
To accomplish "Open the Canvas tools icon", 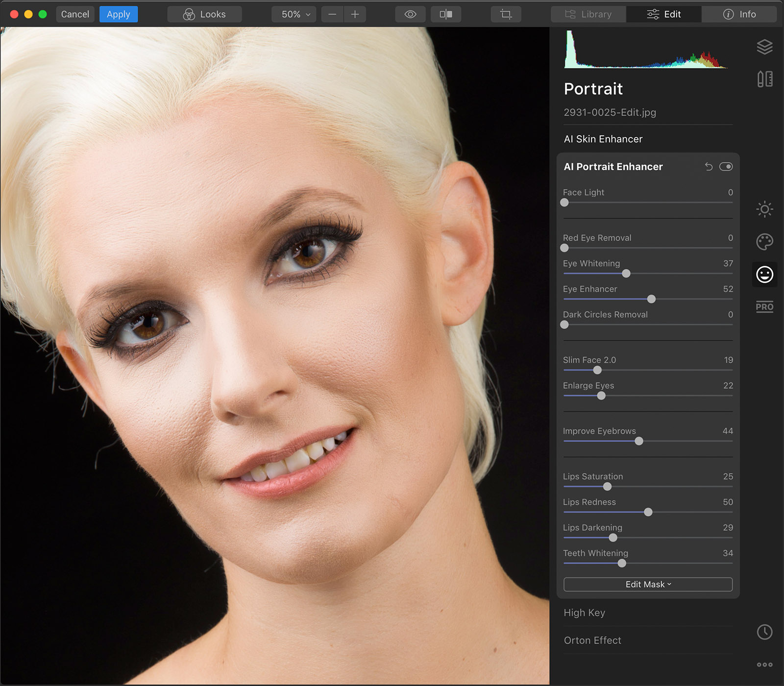I will (764, 79).
